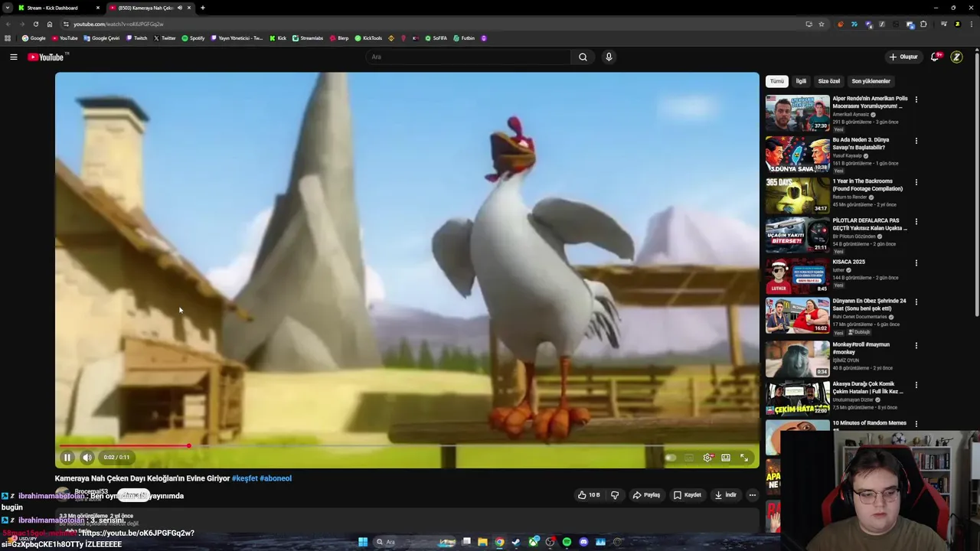This screenshot has width=980, height=551.
Task: Reload the page with refresh icon
Action: (35, 24)
